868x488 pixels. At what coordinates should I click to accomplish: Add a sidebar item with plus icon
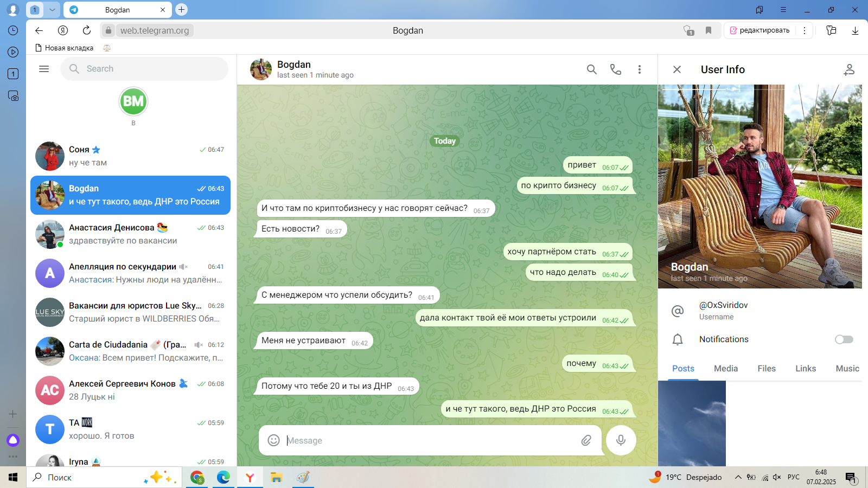click(13, 414)
